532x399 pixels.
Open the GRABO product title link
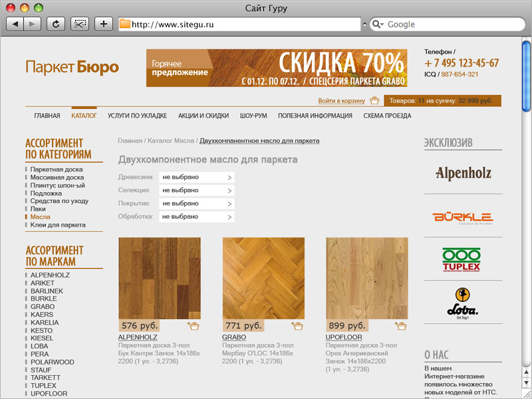coord(234,337)
